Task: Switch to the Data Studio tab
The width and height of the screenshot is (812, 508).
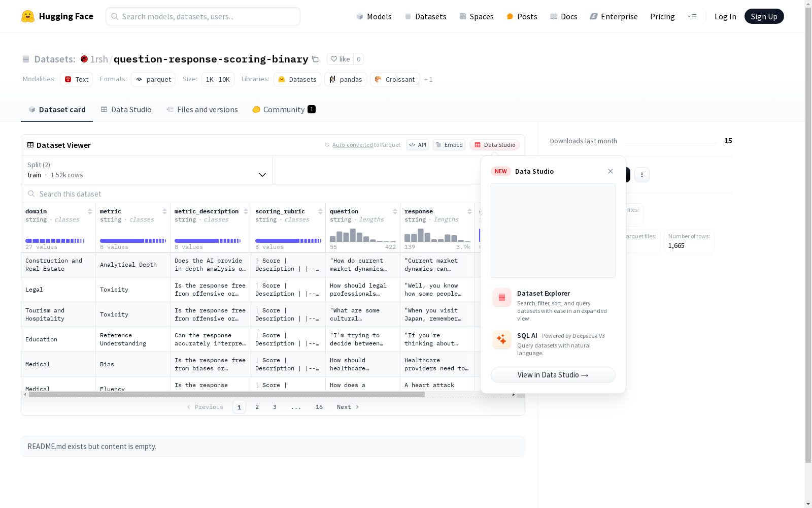Action: point(126,109)
